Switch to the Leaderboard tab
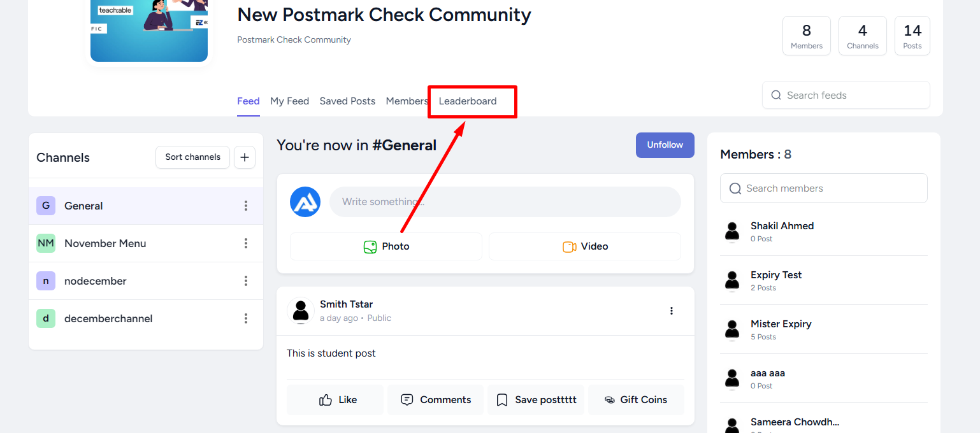 tap(468, 101)
